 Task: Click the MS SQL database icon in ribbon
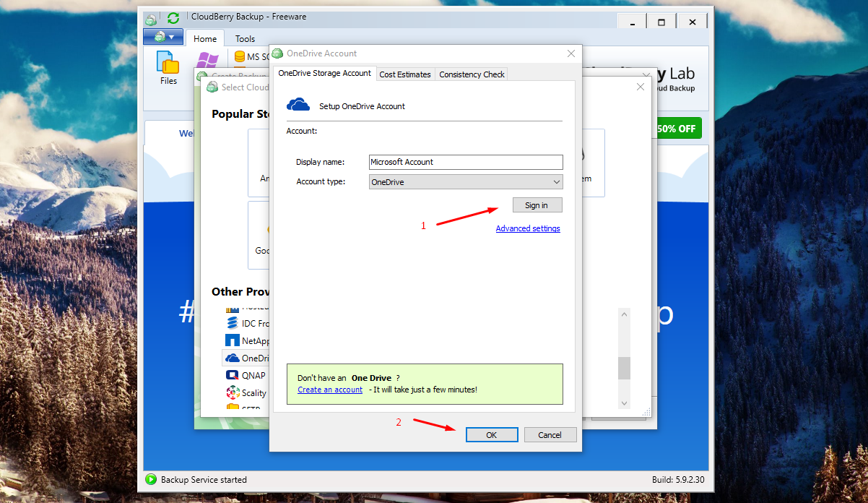coord(240,56)
